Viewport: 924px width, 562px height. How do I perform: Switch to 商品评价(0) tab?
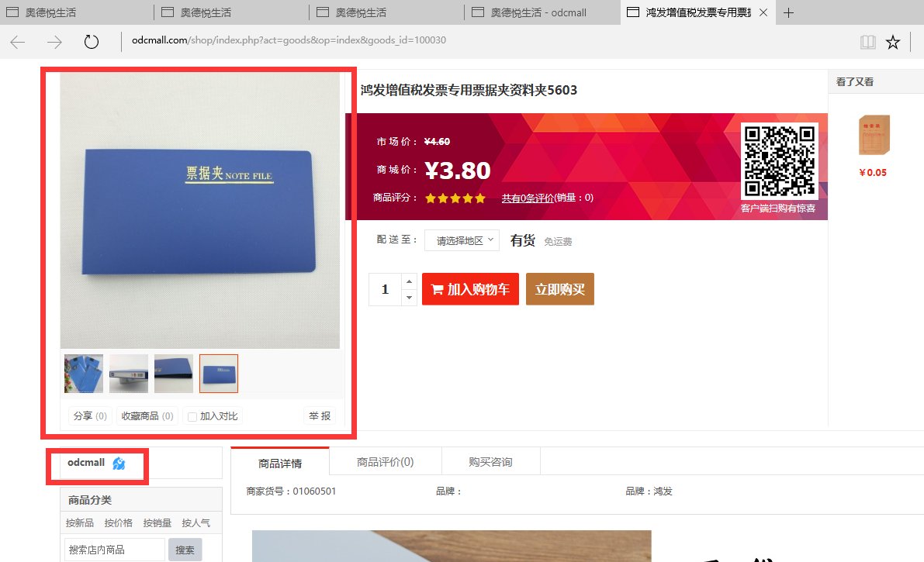click(x=386, y=462)
